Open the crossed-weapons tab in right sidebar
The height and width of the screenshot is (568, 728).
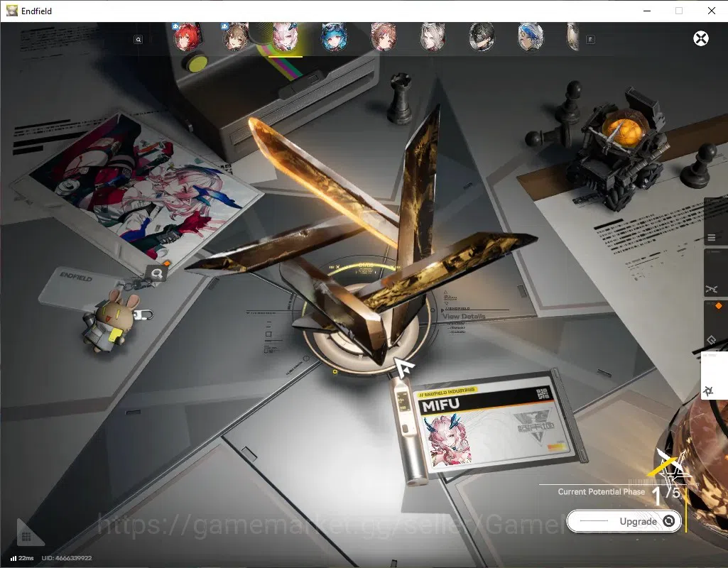click(715, 274)
